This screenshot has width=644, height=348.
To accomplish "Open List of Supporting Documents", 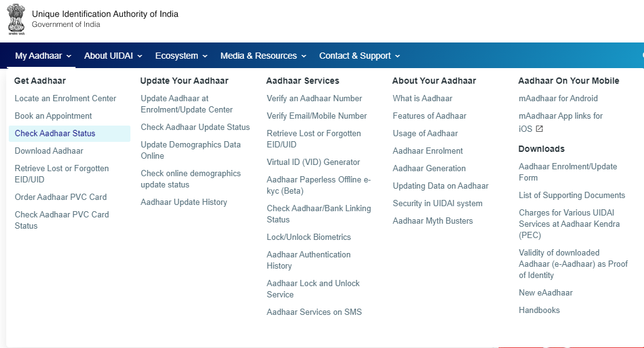I will (572, 196).
